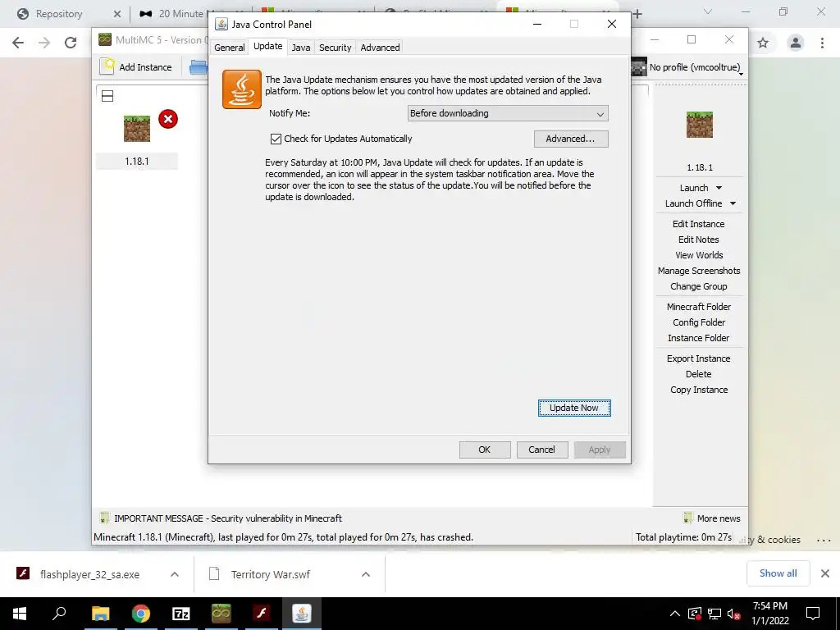Switch to the Advanced tab
Image resolution: width=840 pixels, height=630 pixels.
pyautogui.click(x=380, y=47)
